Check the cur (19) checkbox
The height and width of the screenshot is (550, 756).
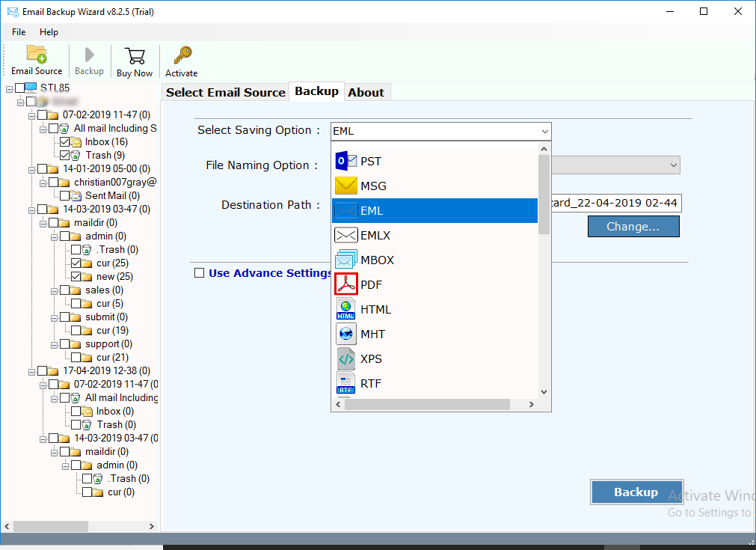tap(76, 331)
